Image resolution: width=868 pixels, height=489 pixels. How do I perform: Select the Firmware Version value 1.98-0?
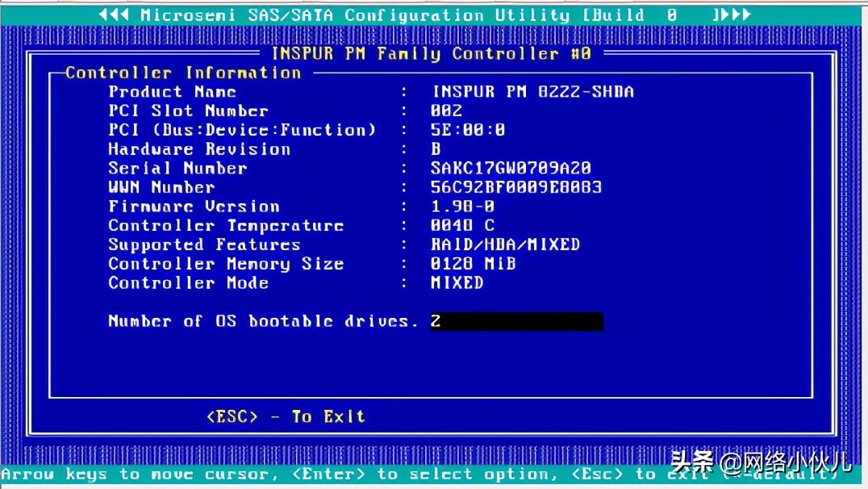(x=462, y=207)
